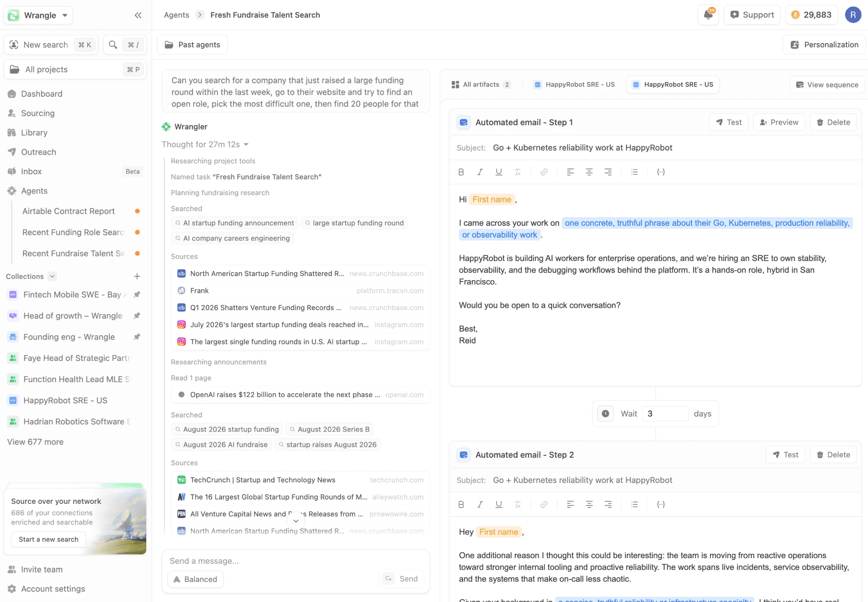
Task: Click the Support button
Action: (x=752, y=15)
